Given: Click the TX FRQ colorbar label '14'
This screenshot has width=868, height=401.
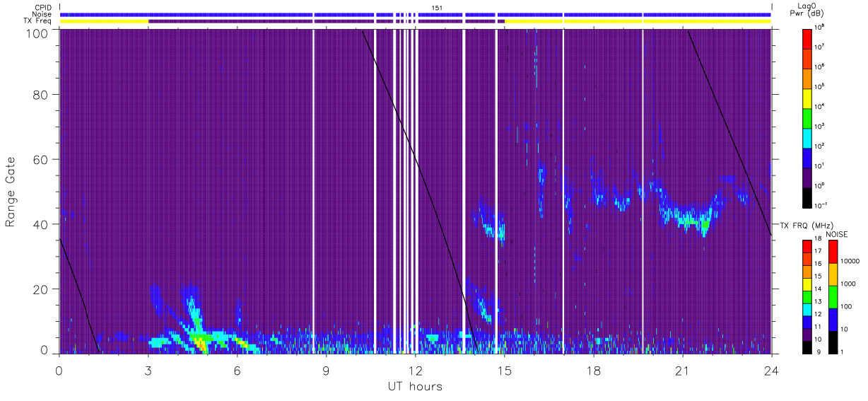Looking at the screenshot, I should (818, 289).
